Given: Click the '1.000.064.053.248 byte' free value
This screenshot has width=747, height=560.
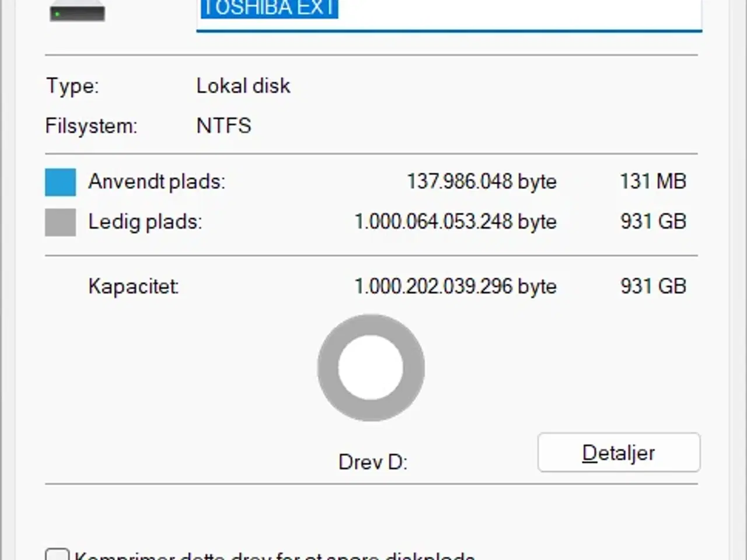Looking at the screenshot, I should 456,222.
